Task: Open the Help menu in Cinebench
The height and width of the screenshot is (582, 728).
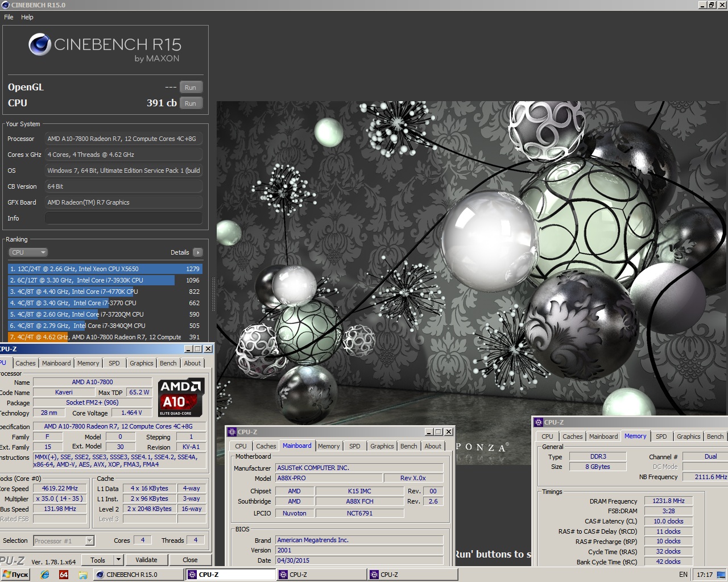Action: coord(27,17)
